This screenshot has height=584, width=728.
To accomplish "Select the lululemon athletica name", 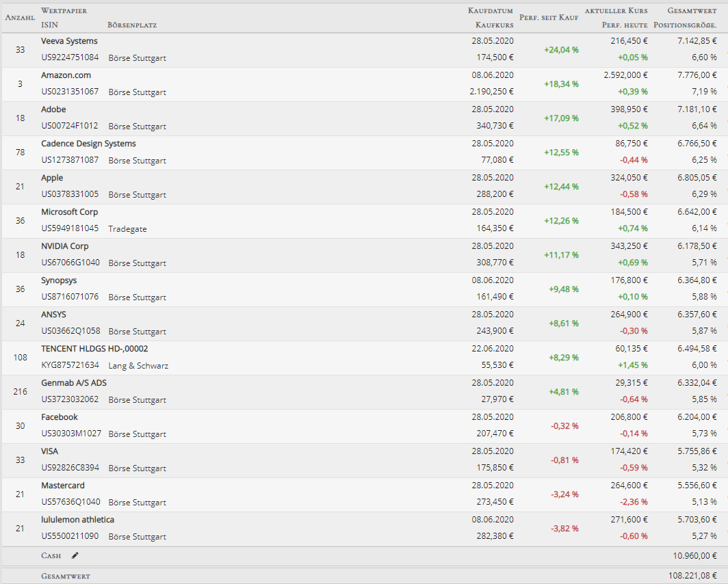I will pyautogui.click(x=77, y=520).
